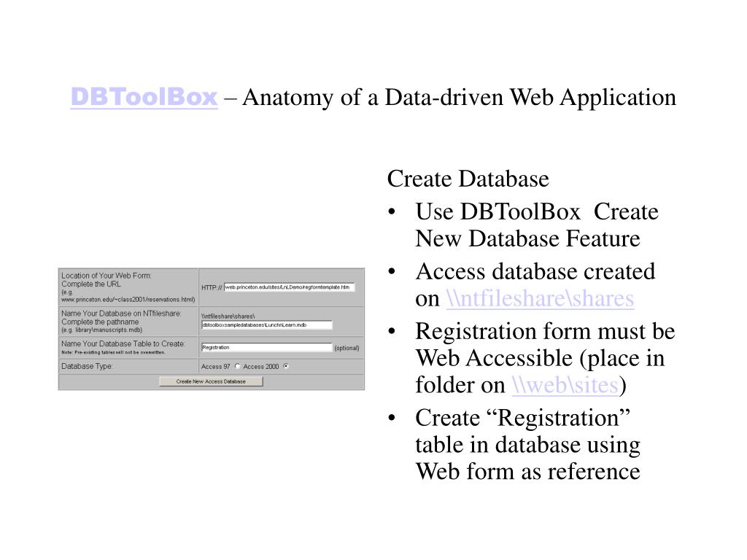Click the 'Registration form must be Web Accessible' bullet

click(545, 357)
